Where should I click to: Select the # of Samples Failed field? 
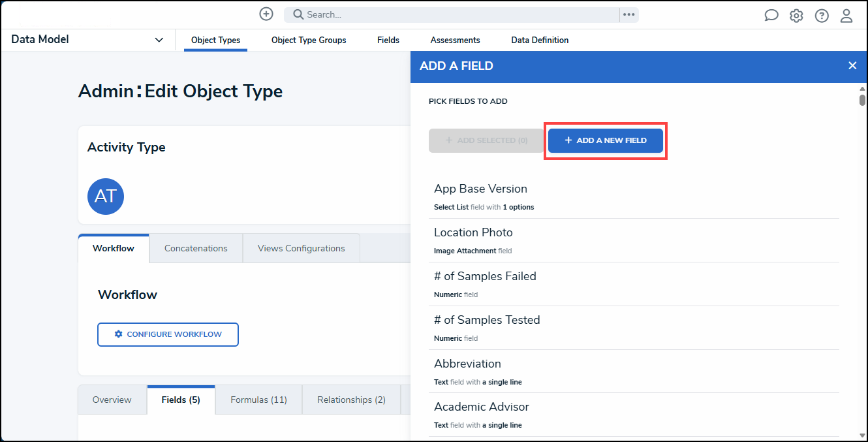coord(634,284)
